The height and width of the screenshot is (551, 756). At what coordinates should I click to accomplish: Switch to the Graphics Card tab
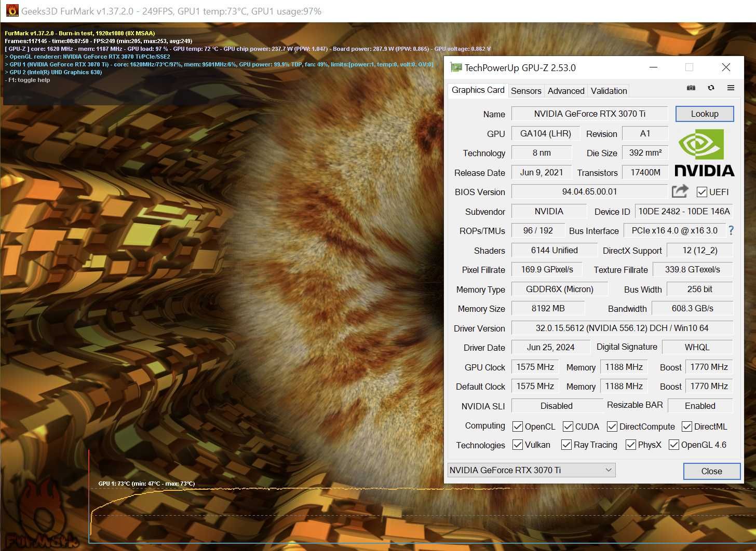click(478, 90)
